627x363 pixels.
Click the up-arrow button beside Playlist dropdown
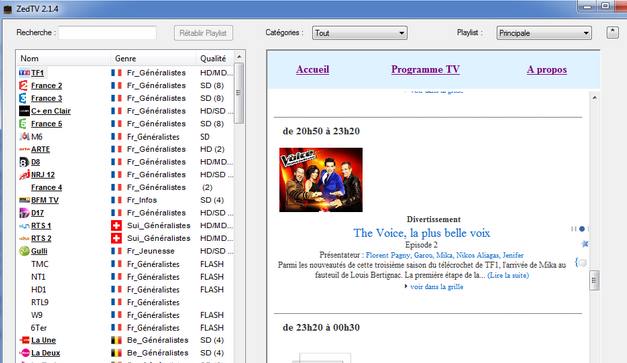(612, 32)
